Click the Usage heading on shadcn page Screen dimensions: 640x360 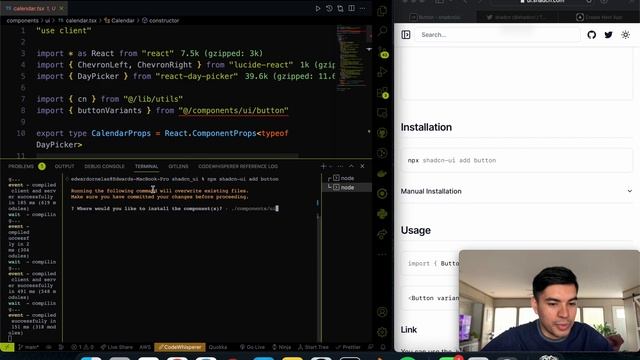(x=416, y=230)
